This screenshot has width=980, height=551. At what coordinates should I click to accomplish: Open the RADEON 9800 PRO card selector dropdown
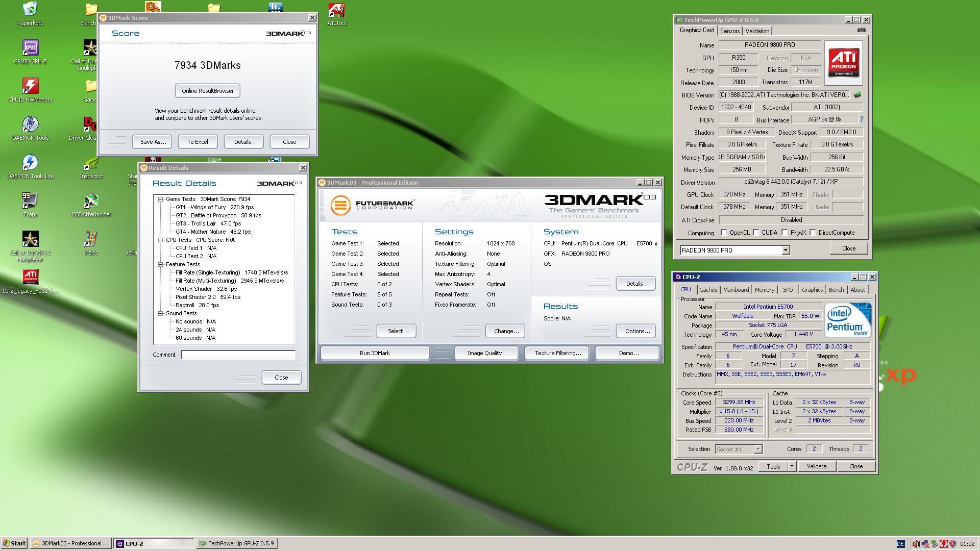click(786, 250)
